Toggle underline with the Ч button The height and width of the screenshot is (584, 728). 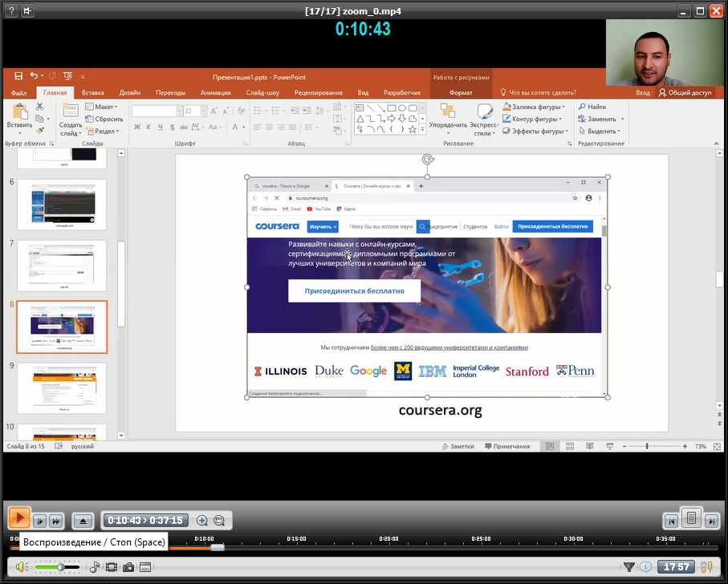[x=161, y=127]
